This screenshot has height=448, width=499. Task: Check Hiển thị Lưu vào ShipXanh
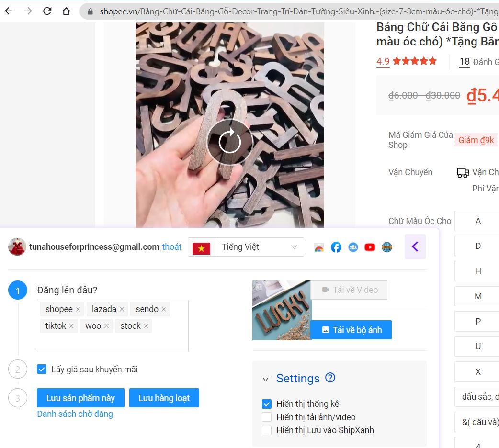tap(267, 430)
